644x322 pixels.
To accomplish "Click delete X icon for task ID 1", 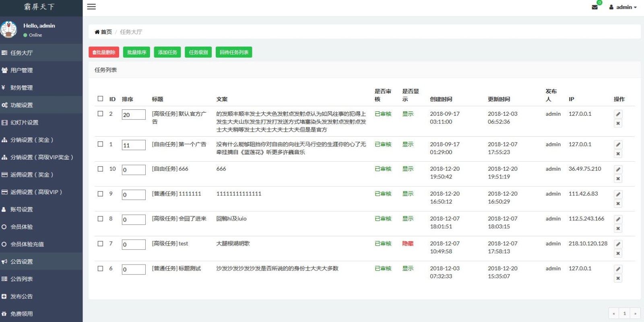I will click(618, 154).
